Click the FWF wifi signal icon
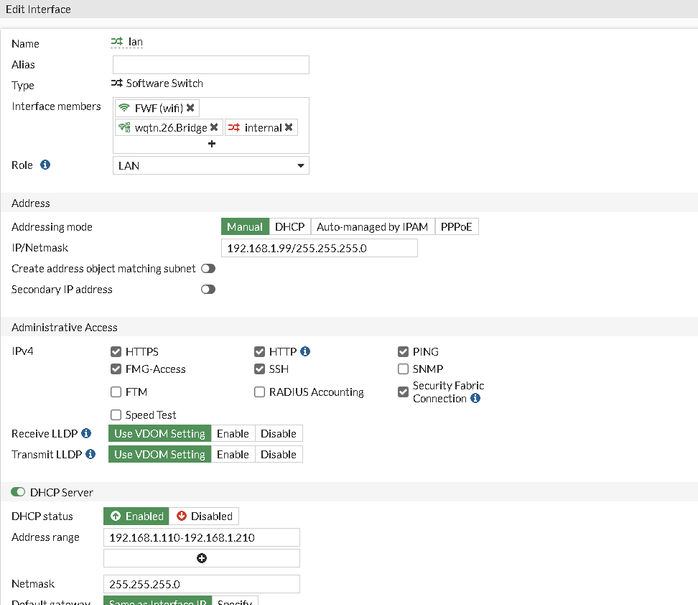 point(124,108)
